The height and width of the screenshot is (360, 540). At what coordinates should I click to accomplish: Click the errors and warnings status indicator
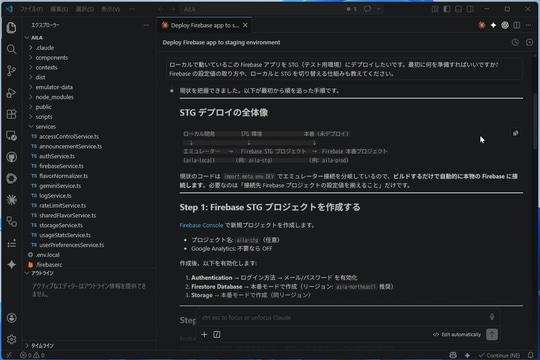[x=32, y=355]
